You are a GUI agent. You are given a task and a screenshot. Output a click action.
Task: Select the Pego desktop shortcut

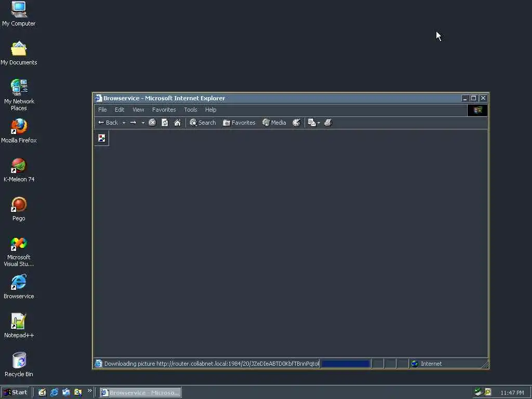point(19,209)
